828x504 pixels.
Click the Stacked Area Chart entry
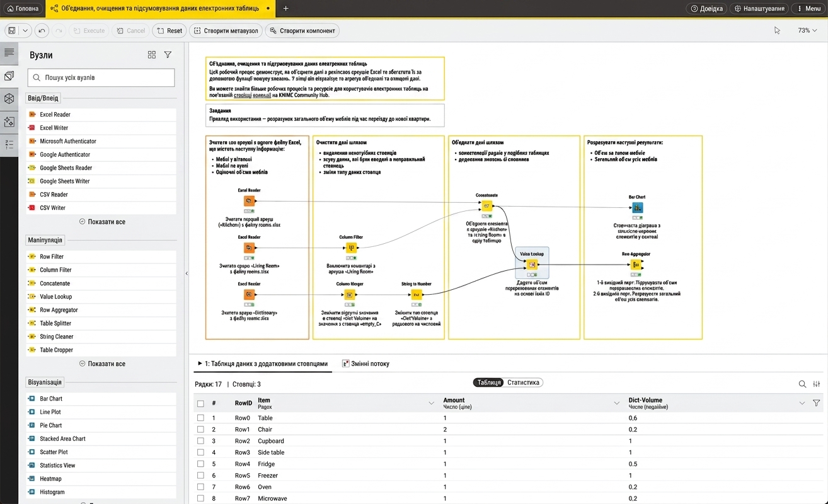[101, 438]
